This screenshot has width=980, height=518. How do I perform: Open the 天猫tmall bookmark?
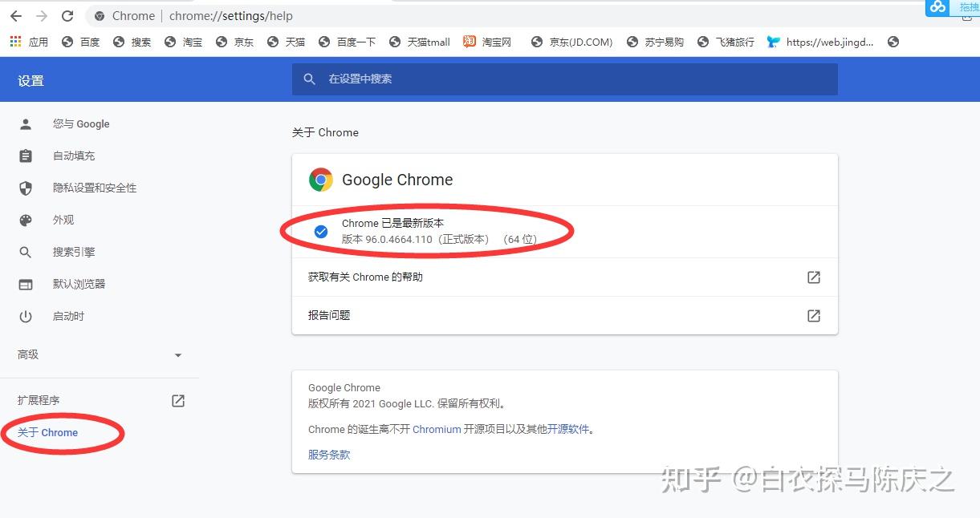coord(419,42)
